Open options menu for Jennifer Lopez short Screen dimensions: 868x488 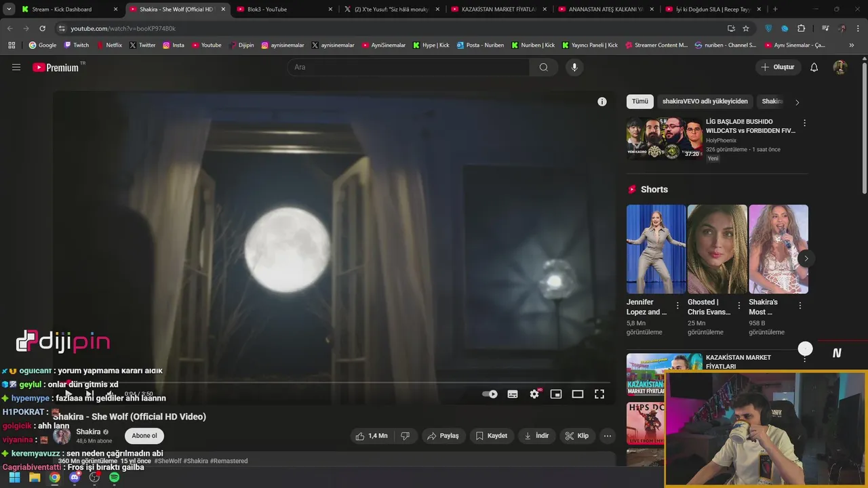[677, 306]
